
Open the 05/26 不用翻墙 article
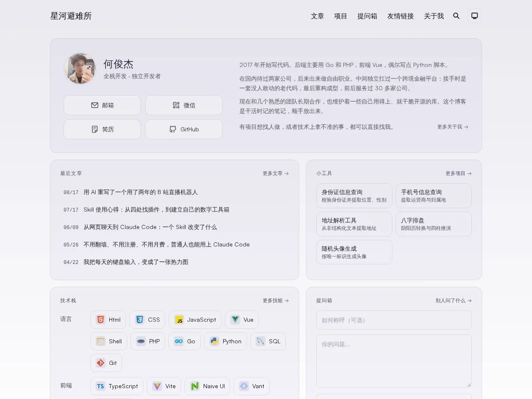coord(175,244)
